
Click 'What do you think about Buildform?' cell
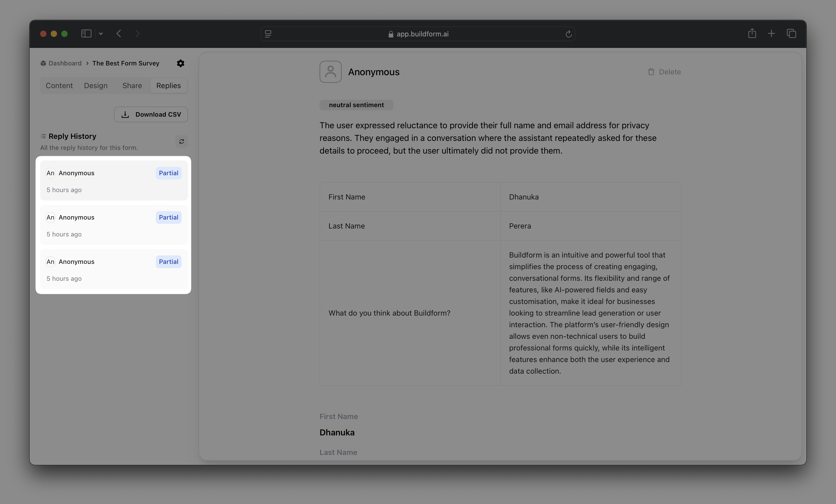[410, 313]
